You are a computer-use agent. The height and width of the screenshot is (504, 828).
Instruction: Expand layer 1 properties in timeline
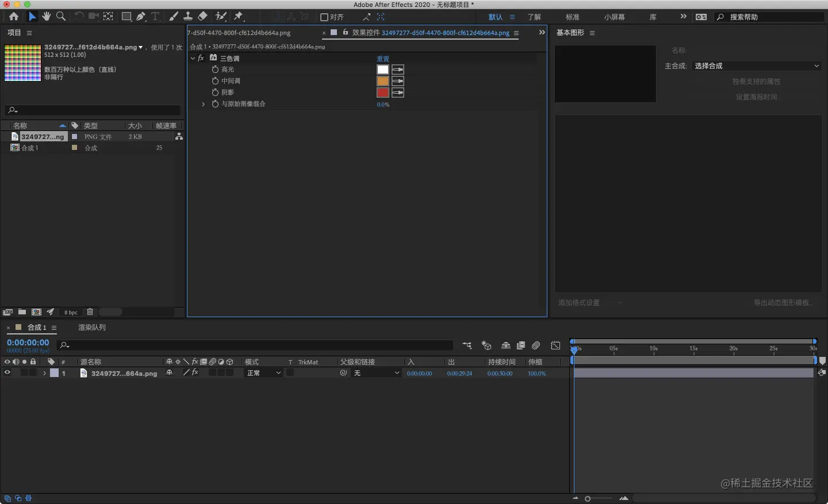click(x=44, y=373)
